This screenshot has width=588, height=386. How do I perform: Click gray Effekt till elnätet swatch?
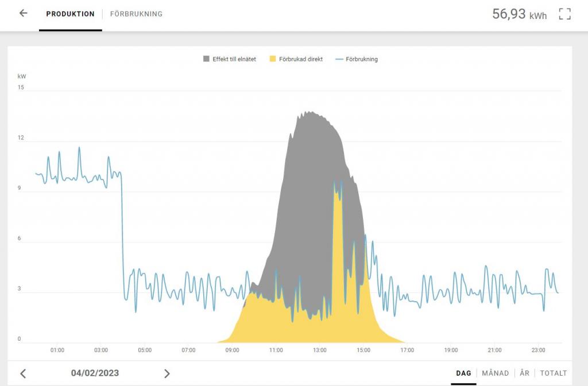pos(207,59)
